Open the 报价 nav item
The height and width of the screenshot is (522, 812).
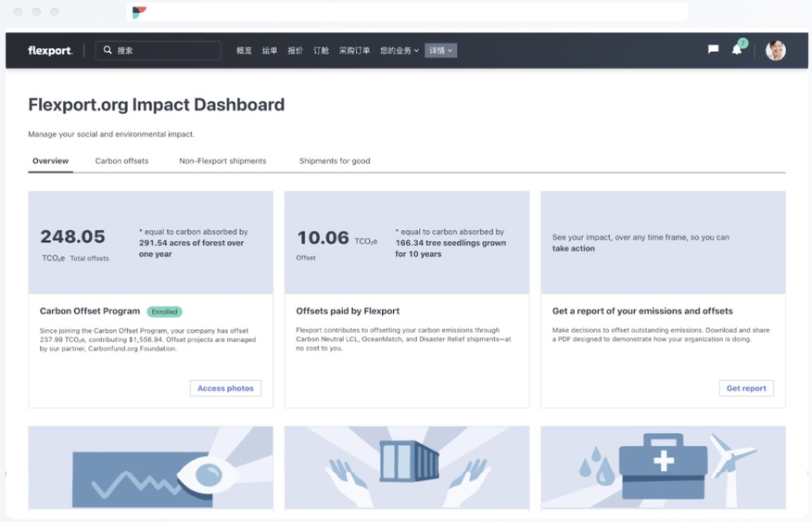coord(295,50)
